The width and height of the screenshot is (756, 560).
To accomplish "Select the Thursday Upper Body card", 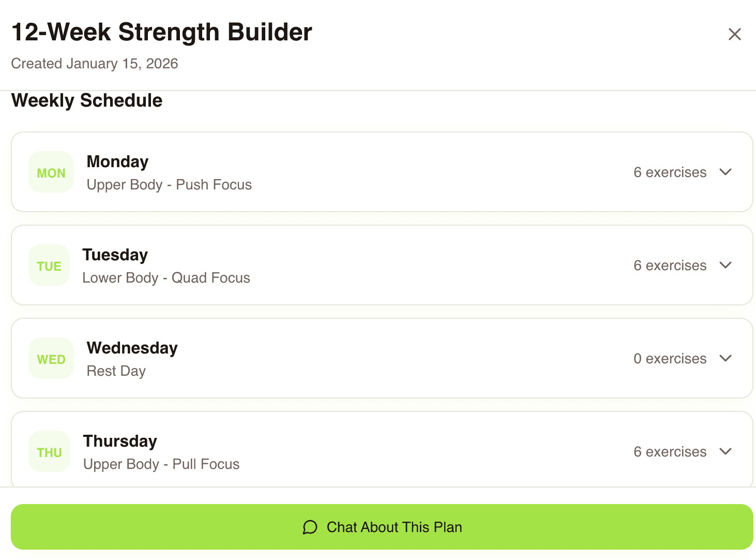I will point(362,451).
